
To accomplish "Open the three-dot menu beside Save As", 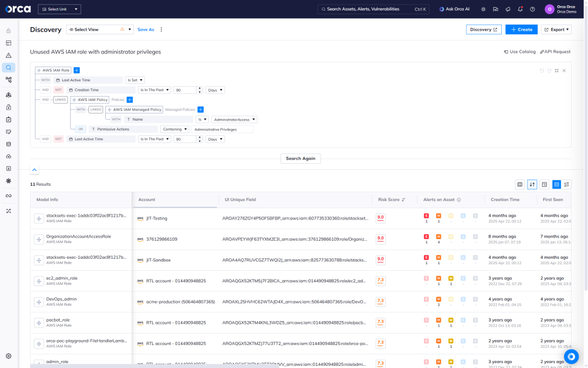I will (x=161, y=29).
